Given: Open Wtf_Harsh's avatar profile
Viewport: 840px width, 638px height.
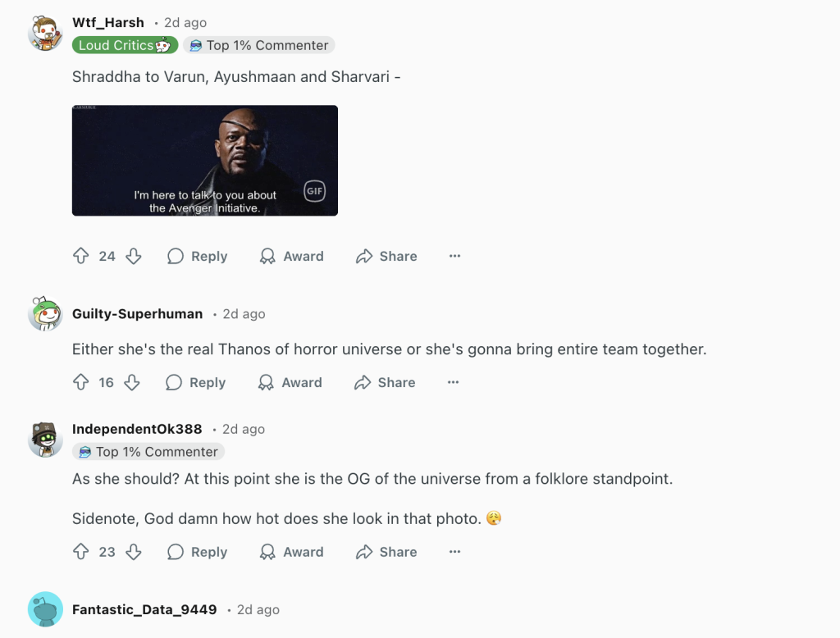Looking at the screenshot, I should tap(46, 34).
